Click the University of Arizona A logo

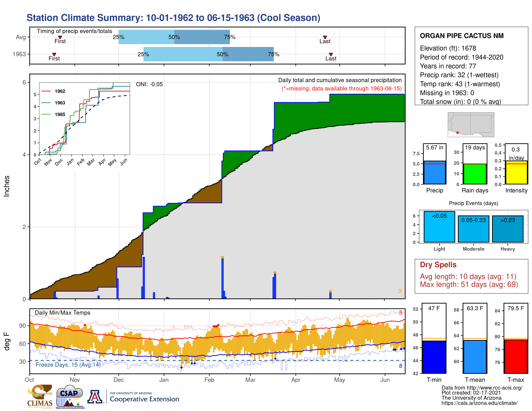(95, 397)
